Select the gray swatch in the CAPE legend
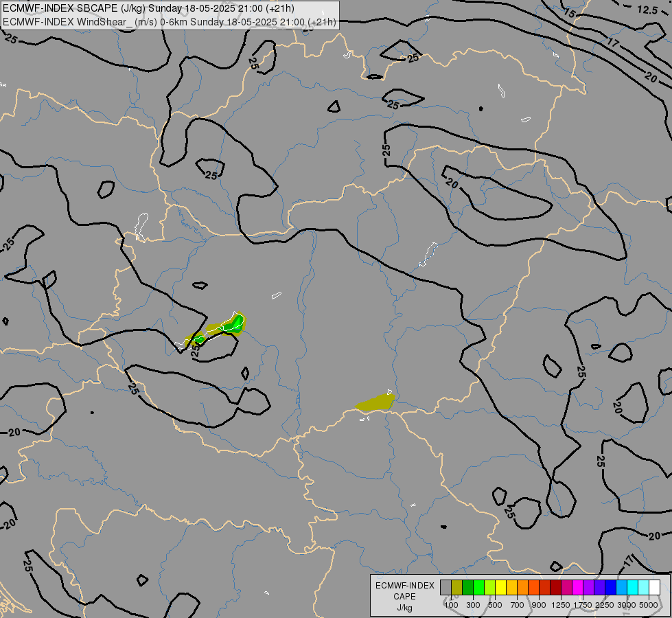Image resolution: width=672 pixels, height=618 pixels. pos(445,588)
